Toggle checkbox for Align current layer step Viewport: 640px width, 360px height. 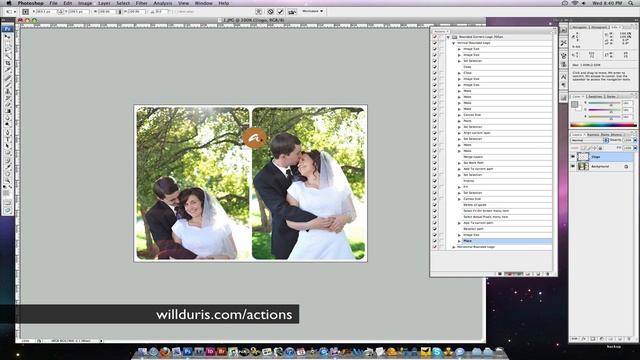click(435, 133)
